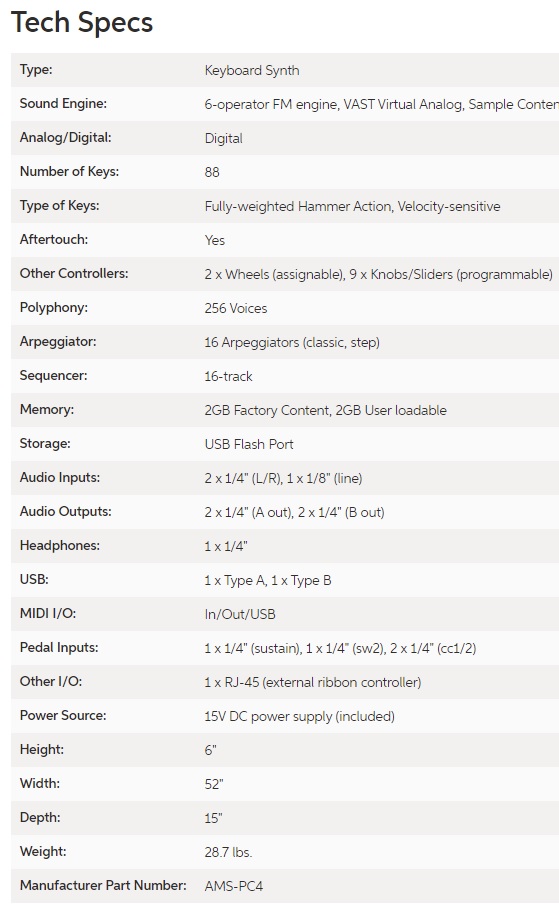Select the Audio Inputs value

(283, 478)
